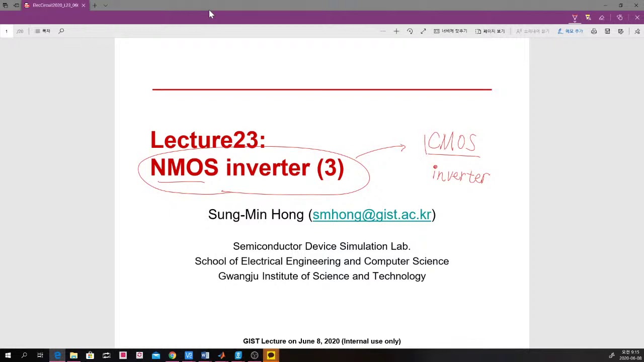Click the page number input field
Viewport: 644px width, 362px height.
pyautogui.click(x=7, y=31)
